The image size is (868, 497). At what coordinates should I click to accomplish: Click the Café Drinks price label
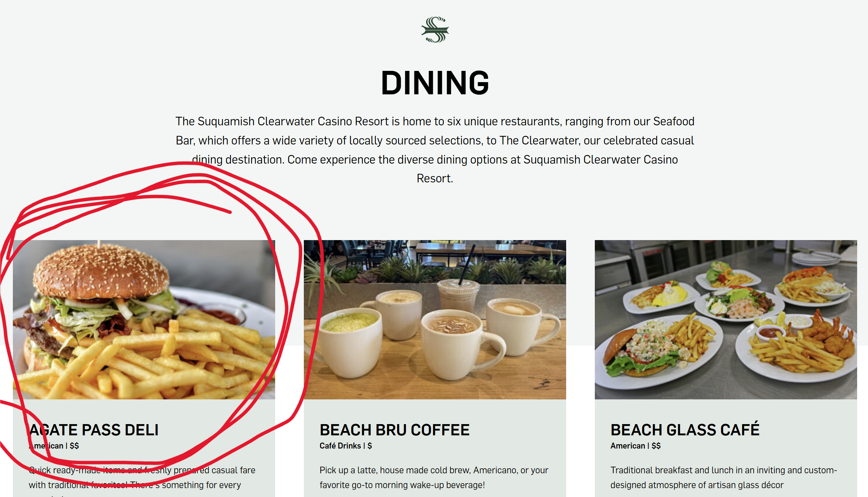(346, 446)
